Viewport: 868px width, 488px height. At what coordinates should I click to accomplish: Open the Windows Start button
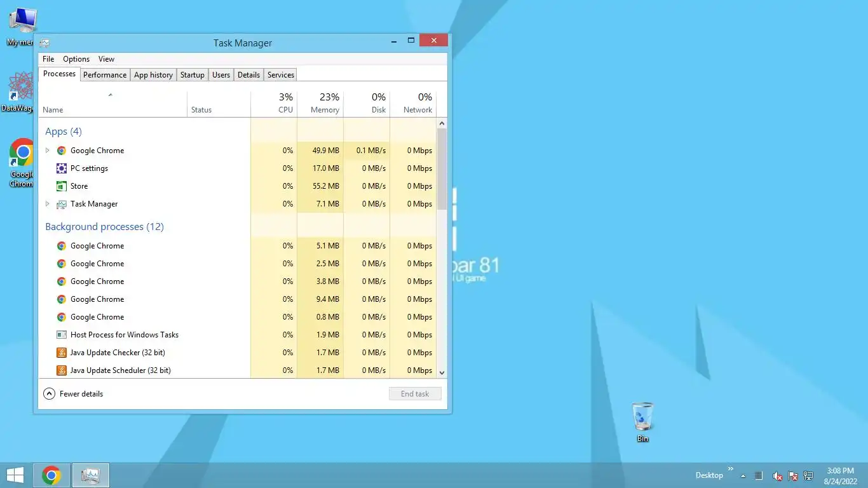point(15,475)
